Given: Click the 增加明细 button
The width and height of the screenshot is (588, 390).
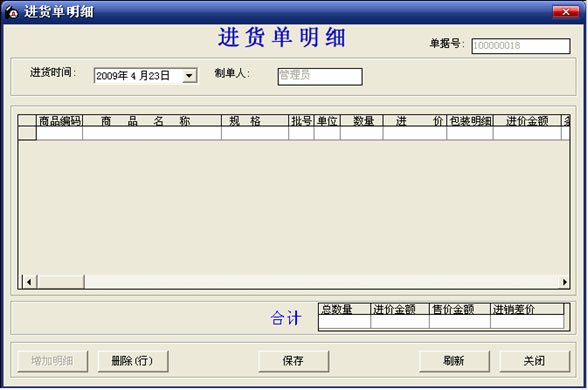Looking at the screenshot, I should 52,361.
